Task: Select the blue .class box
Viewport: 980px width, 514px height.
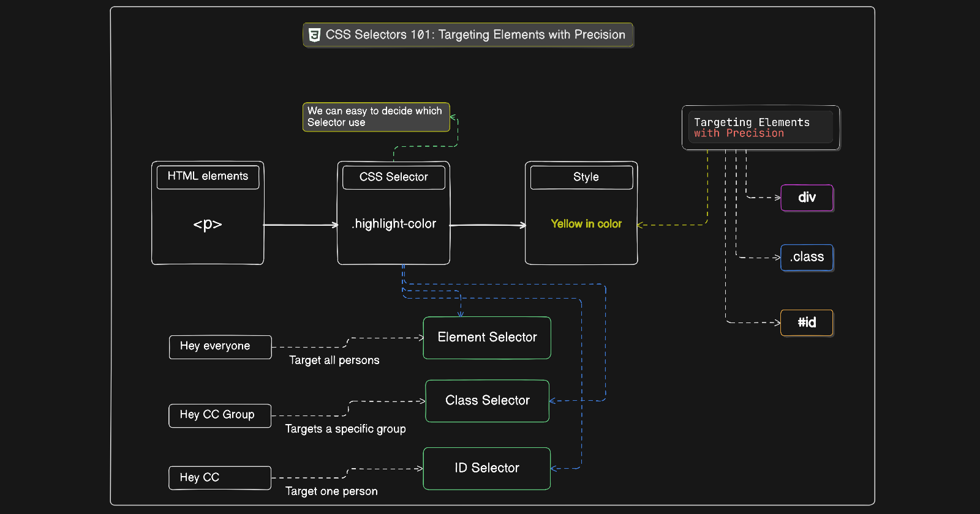Action: click(807, 258)
